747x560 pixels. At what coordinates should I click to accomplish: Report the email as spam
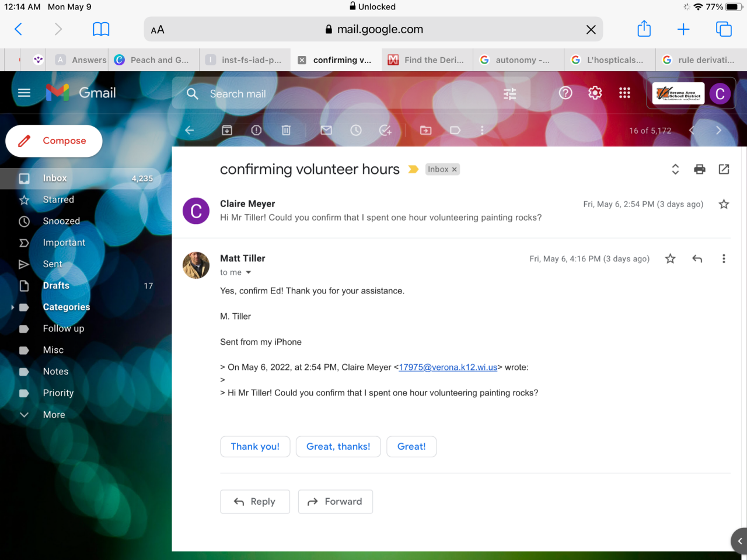pyautogui.click(x=256, y=130)
